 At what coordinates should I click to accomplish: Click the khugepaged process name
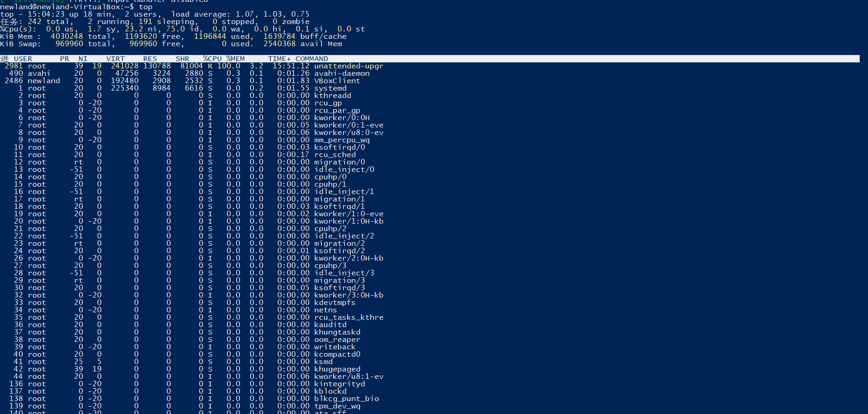(x=337, y=369)
